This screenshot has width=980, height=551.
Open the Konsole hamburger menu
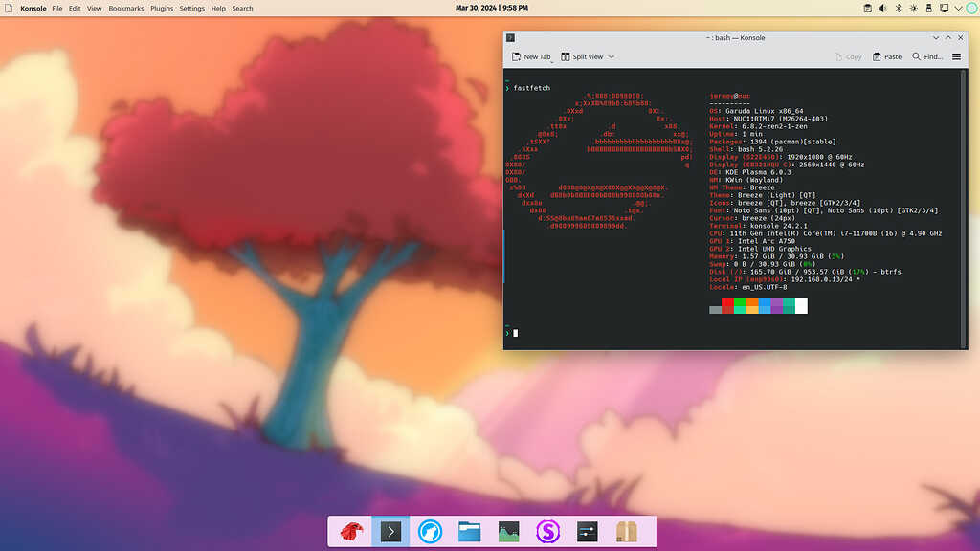coord(955,56)
